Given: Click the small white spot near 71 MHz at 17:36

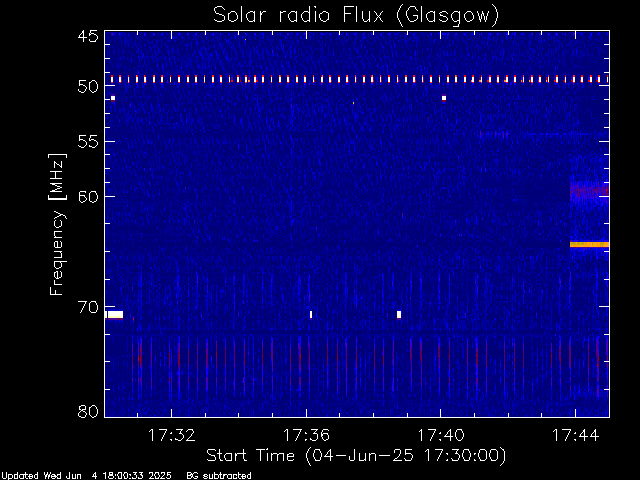Looking at the screenshot, I should click(x=311, y=314).
